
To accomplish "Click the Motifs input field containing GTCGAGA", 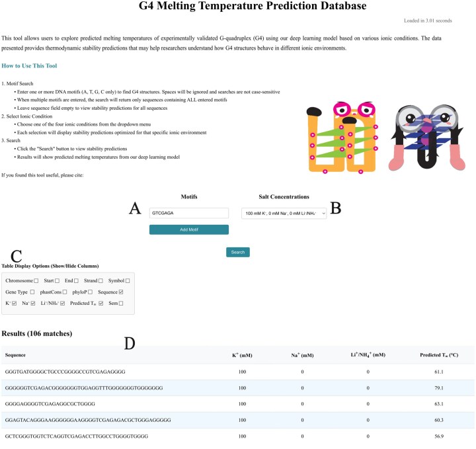I will click(x=189, y=213).
